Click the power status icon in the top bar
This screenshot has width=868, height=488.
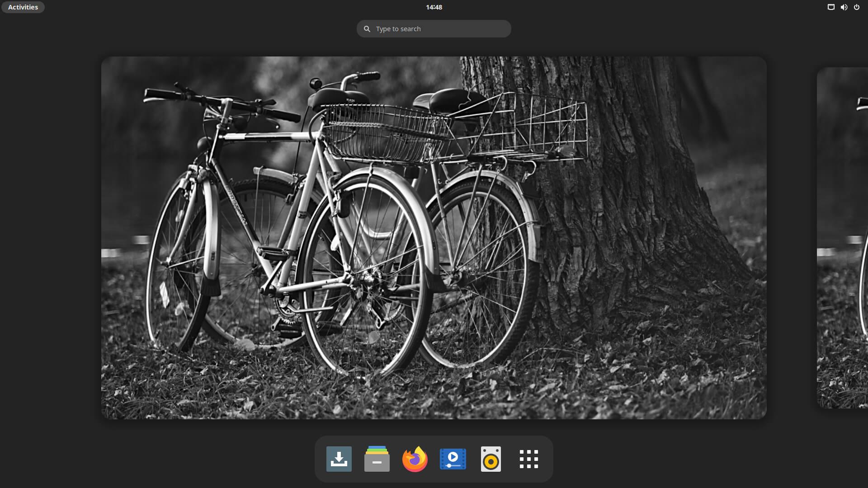tap(857, 7)
